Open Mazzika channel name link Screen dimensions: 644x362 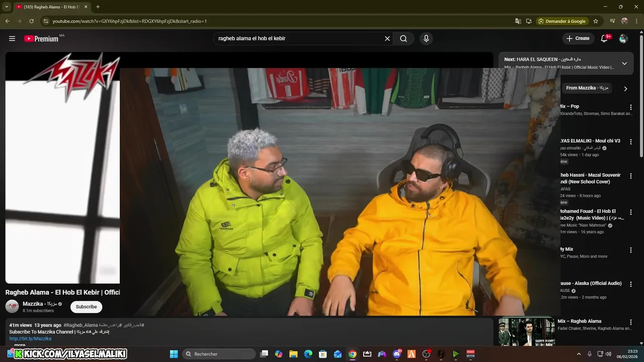(x=40, y=304)
